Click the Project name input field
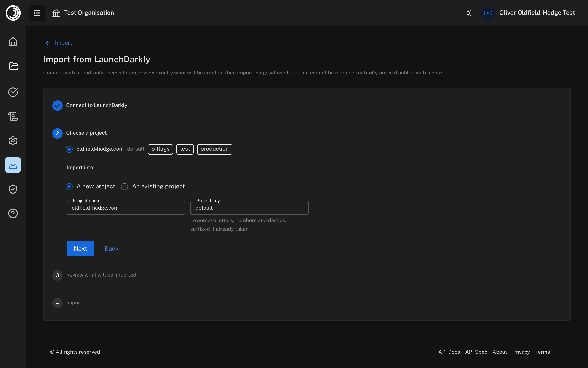 tap(126, 208)
